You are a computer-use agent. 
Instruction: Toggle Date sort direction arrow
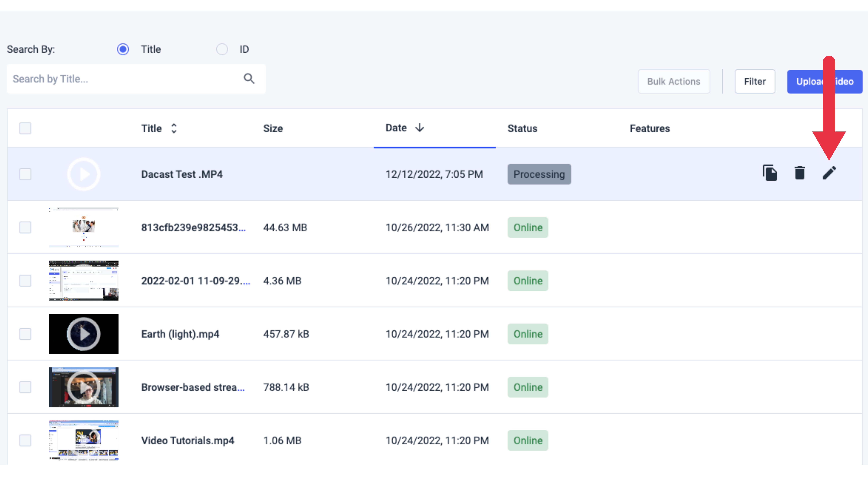420,128
